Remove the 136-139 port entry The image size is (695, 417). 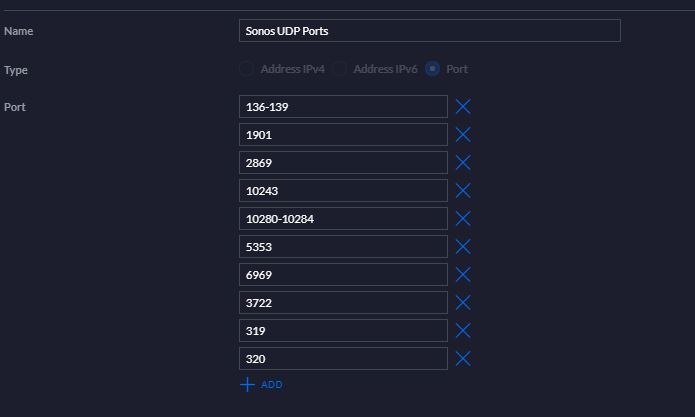[463, 107]
